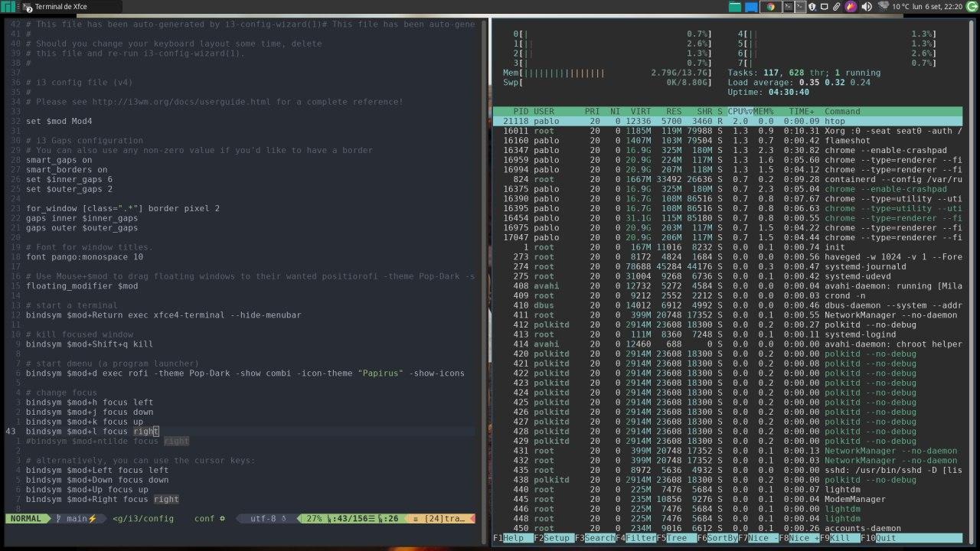Click F6 SortBy in htop footer
This screenshot has width=980, height=551.
point(717,538)
